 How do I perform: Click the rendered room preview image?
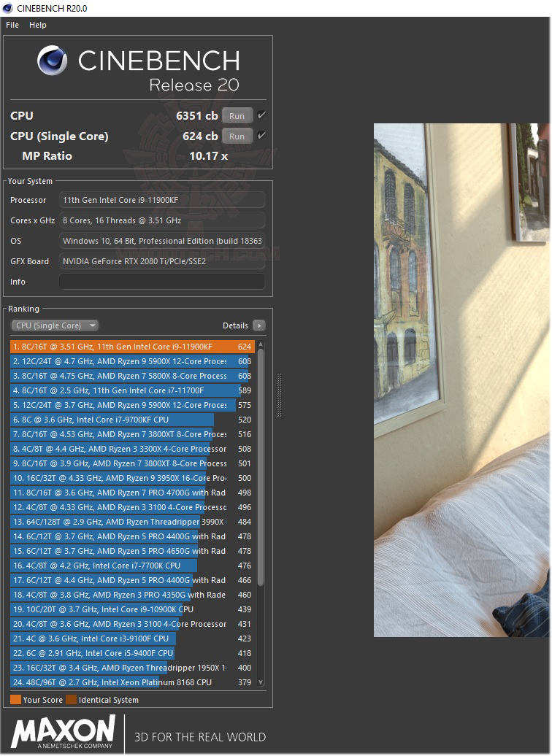[x=462, y=380]
